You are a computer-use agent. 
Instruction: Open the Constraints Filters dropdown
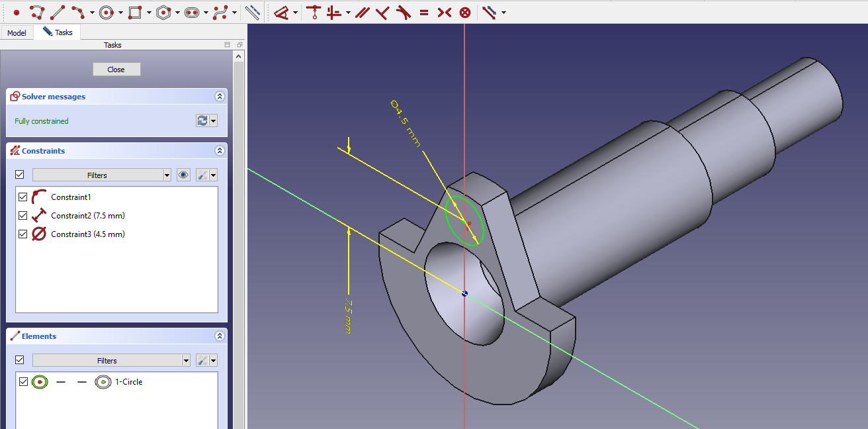(102, 175)
